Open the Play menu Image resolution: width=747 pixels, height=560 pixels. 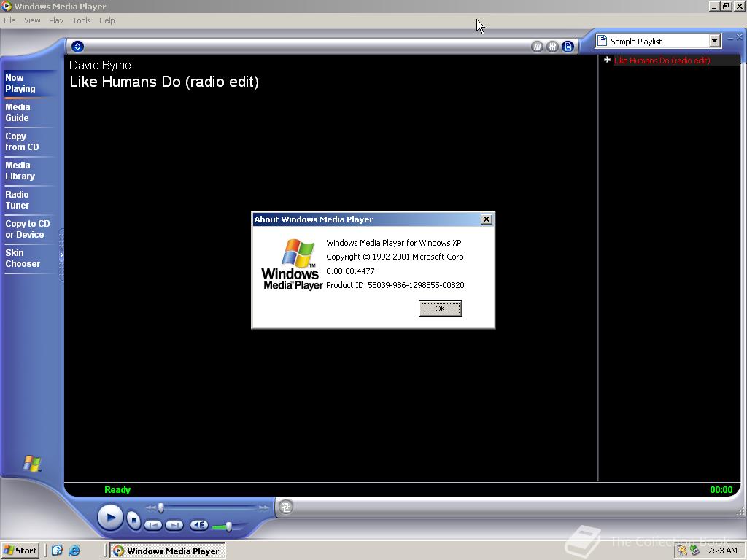[x=56, y=20]
